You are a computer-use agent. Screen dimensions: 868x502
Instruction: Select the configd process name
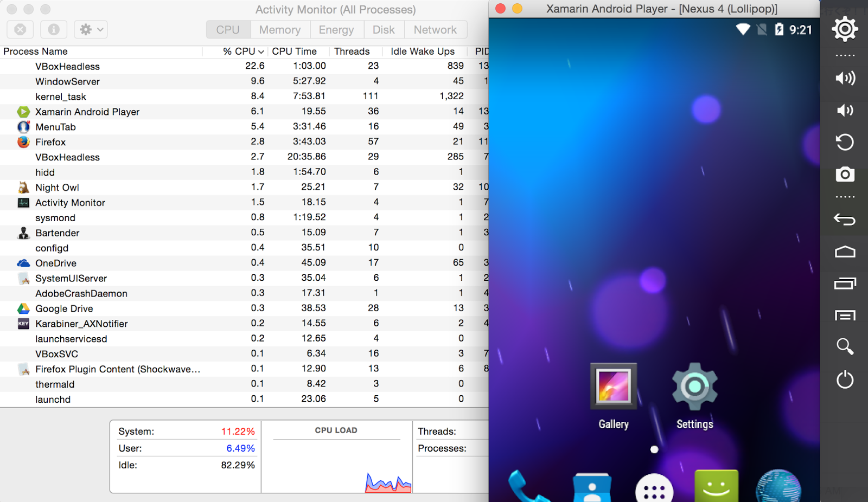(52, 248)
